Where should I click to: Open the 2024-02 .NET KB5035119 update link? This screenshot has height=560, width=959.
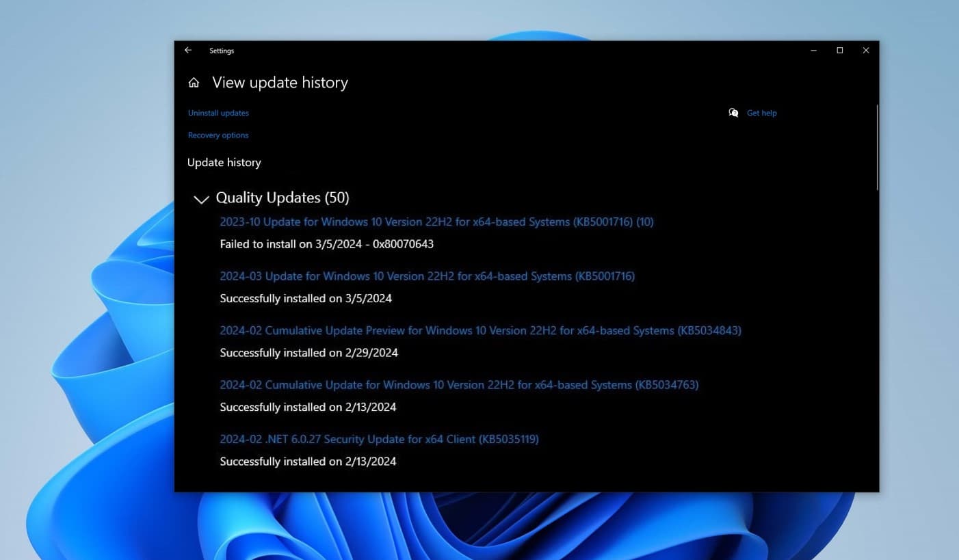pyautogui.click(x=379, y=439)
